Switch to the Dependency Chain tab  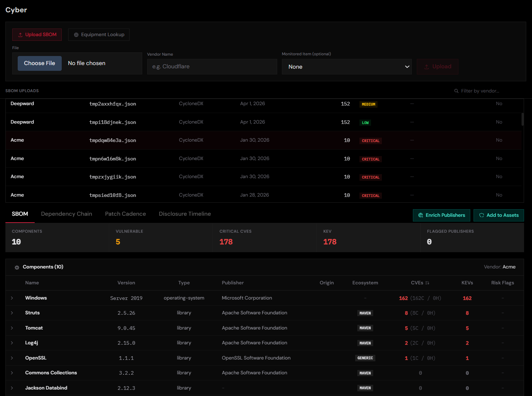(66, 214)
